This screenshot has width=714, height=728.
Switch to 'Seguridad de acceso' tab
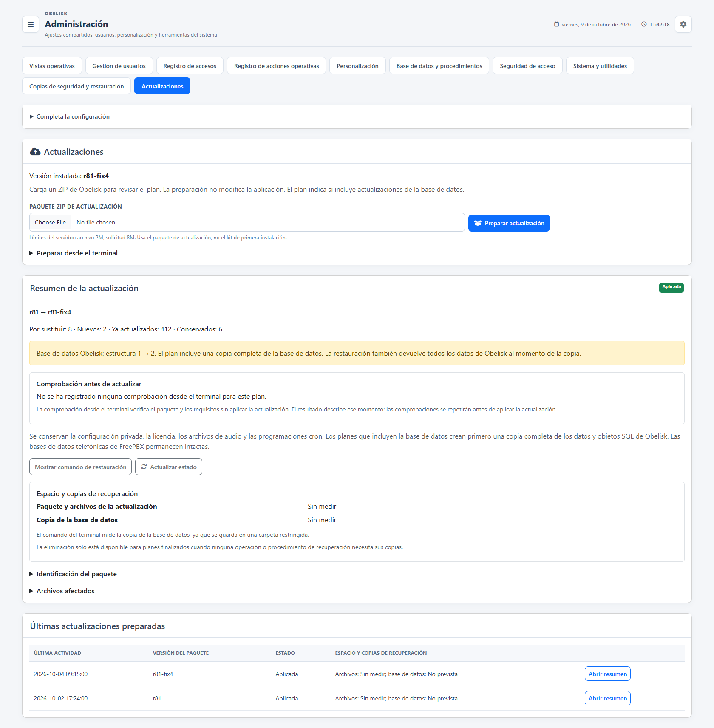click(527, 66)
